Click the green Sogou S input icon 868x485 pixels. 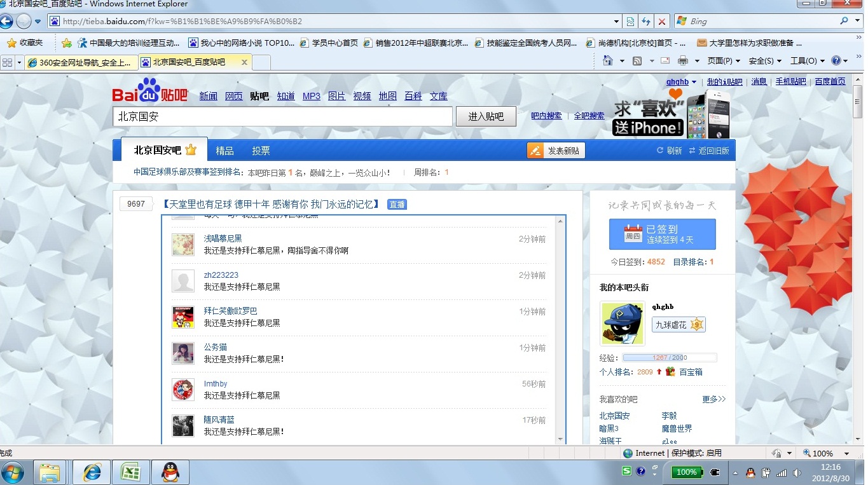(x=627, y=472)
